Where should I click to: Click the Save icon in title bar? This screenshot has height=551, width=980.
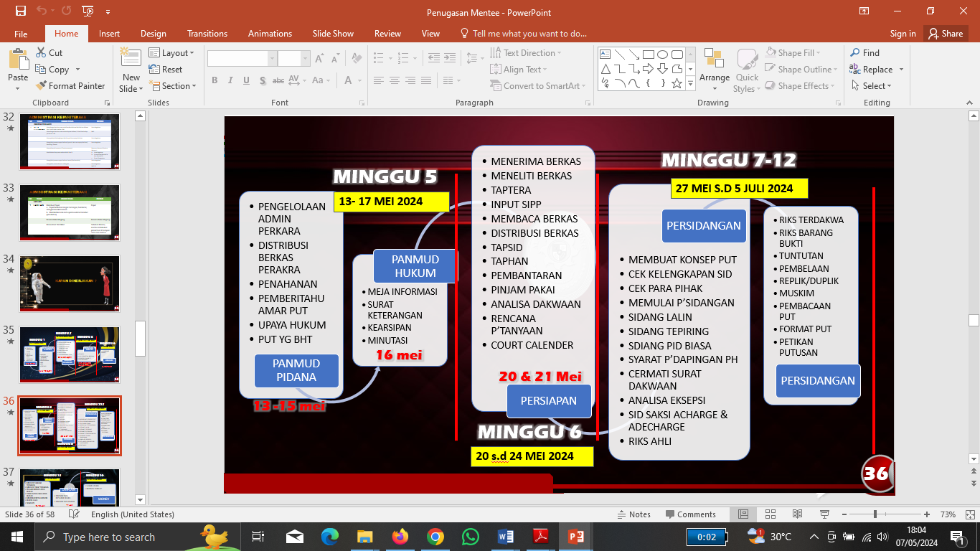point(20,11)
